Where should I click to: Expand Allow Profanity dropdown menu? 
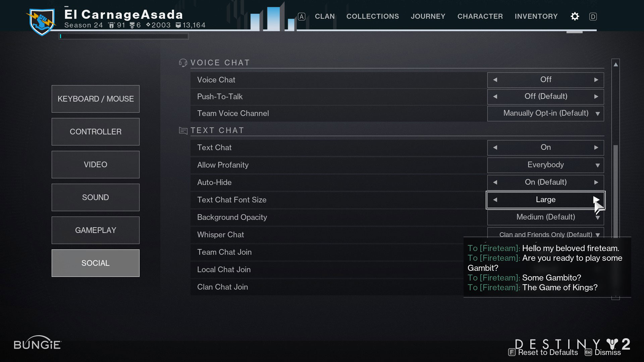(598, 165)
